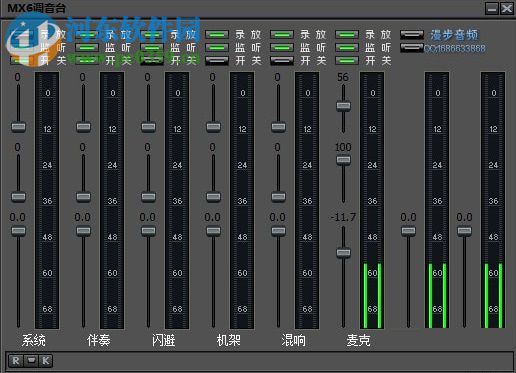Toggle 录放 switch for the 闪避 channel
The height and width of the screenshot is (373, 516).
[152, 35]
